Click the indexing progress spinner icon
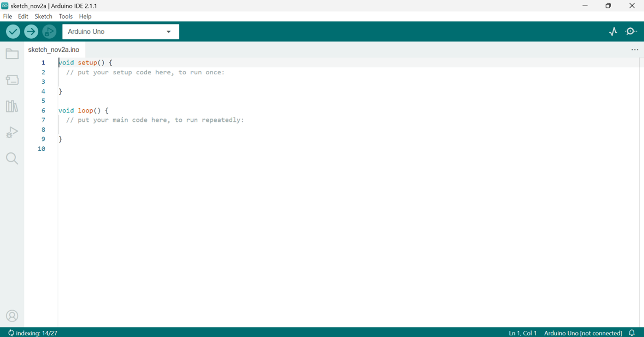This screenshot has height=337, width=644. pos(11,333)
